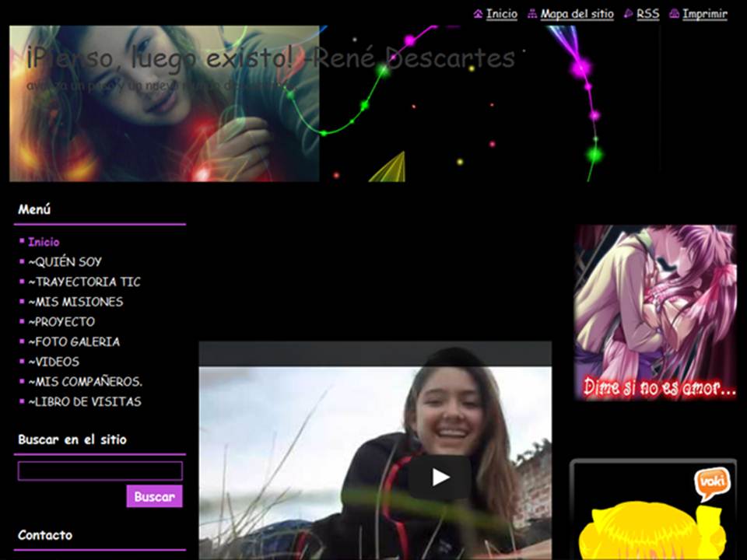Open ~LIBRO DE VISITAS in menu
This screenshot has height=560, width=747.
point(84,402)
